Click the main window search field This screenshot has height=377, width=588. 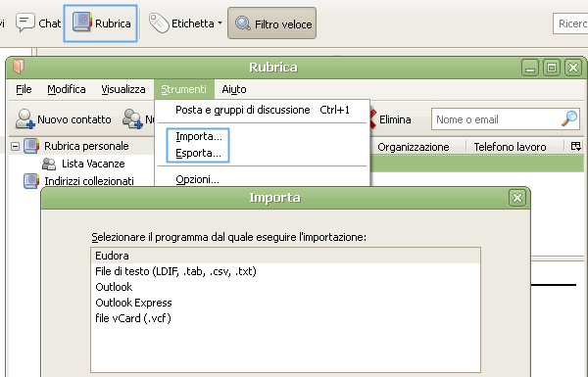point(570,24)
